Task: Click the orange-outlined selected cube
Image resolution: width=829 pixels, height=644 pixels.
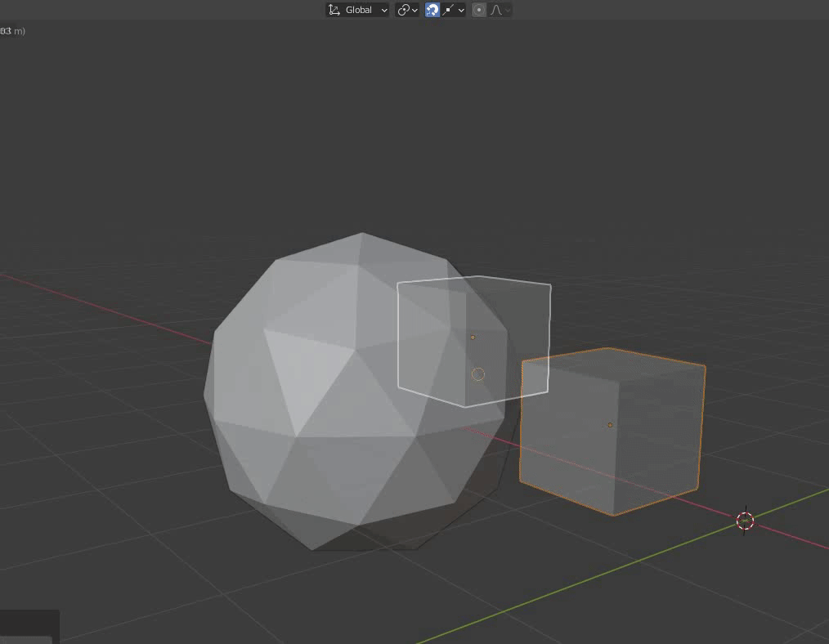Action: (646, 458)
